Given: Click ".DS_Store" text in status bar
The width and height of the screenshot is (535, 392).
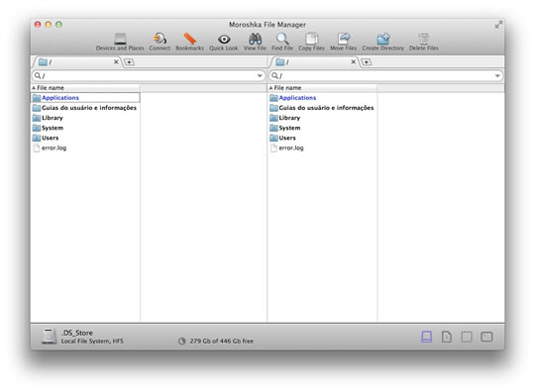Looking at the screenshot, I should point(76,333).
